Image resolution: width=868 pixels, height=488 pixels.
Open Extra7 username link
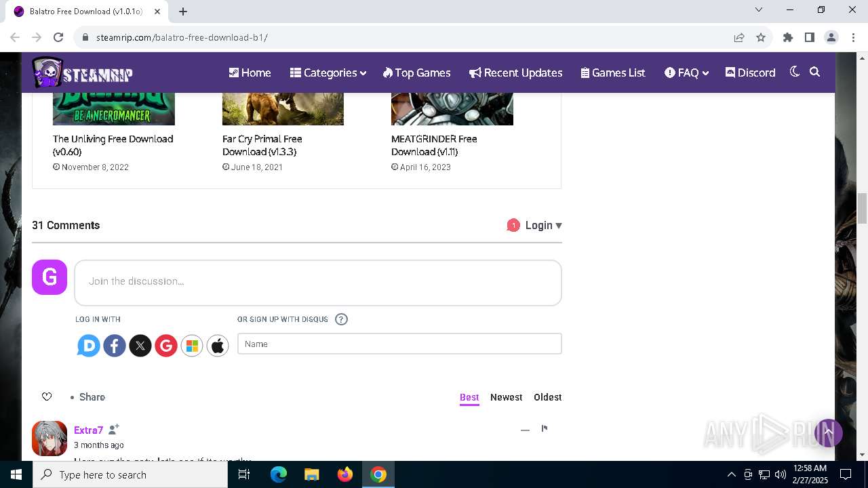tap(88, 430)
